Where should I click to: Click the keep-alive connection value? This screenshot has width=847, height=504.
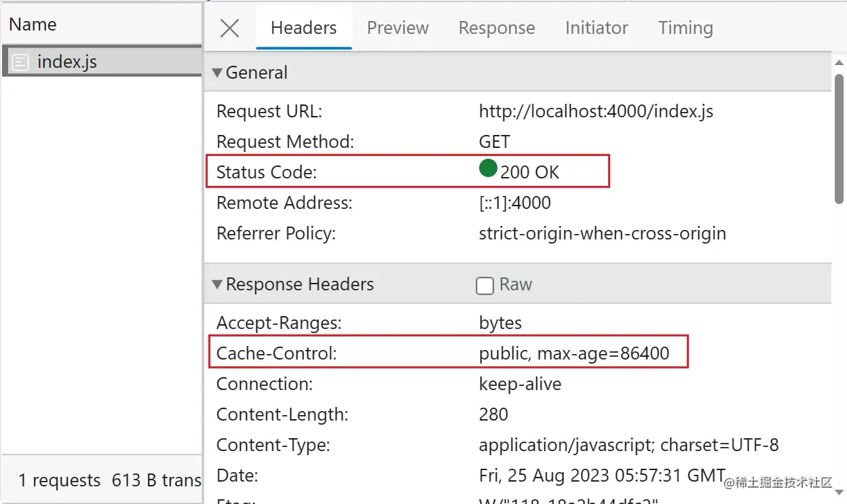520,384
